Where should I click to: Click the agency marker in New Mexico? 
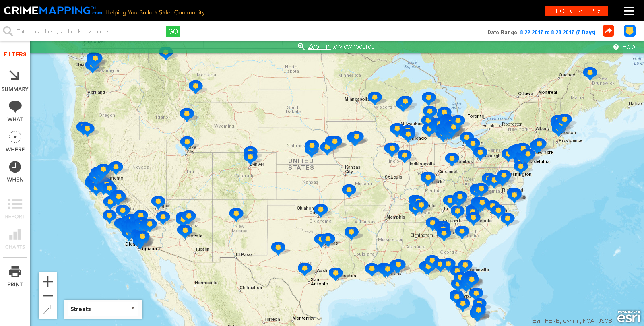(x=236, y=214)
